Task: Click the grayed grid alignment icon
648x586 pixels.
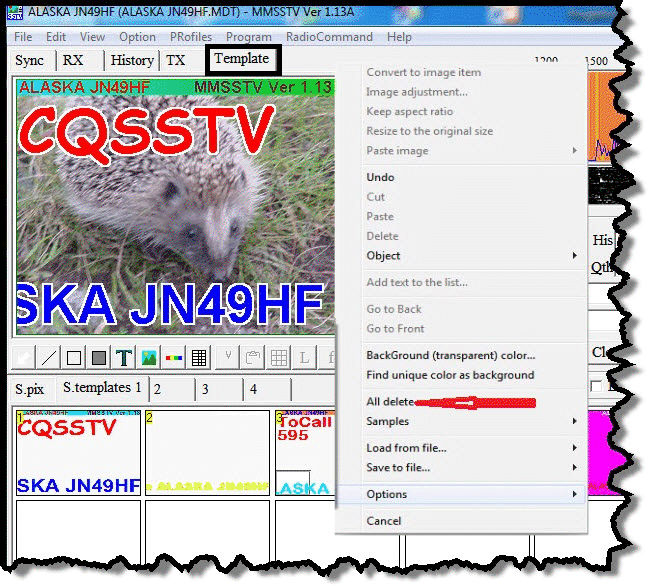Action: point(279,358)
